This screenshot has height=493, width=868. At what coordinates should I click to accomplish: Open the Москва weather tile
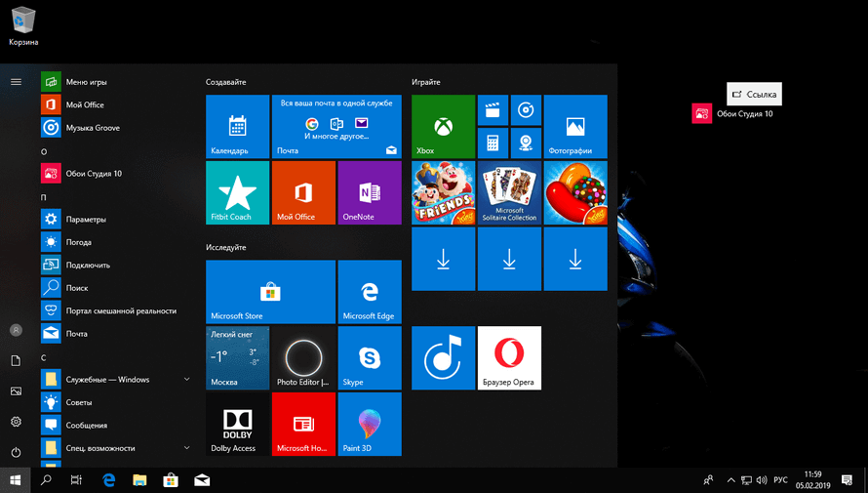pyautogui.click(x=237, y=357)
